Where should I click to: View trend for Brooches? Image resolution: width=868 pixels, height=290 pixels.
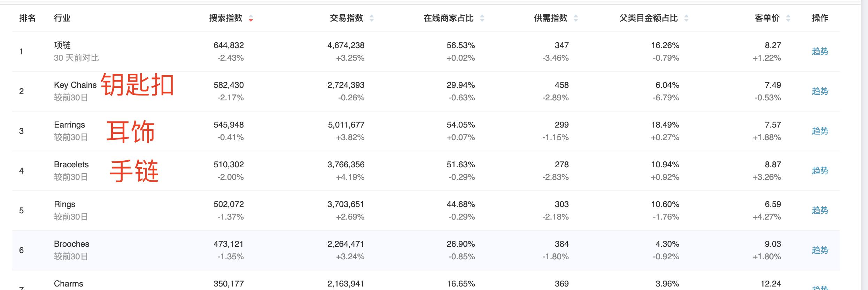click(x=820, y=250)
